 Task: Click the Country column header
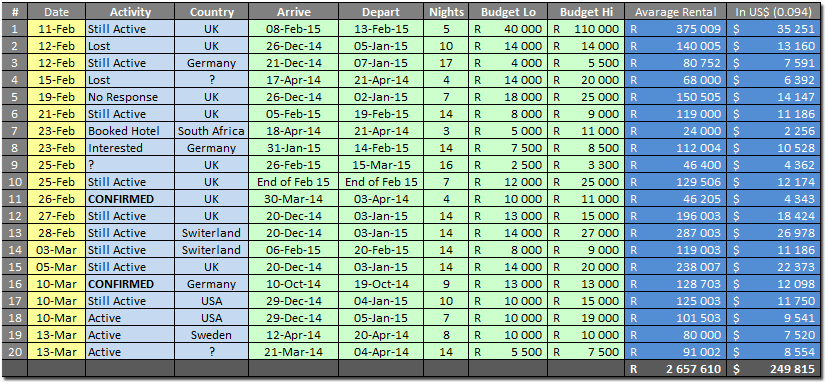(x=211, y=12)
